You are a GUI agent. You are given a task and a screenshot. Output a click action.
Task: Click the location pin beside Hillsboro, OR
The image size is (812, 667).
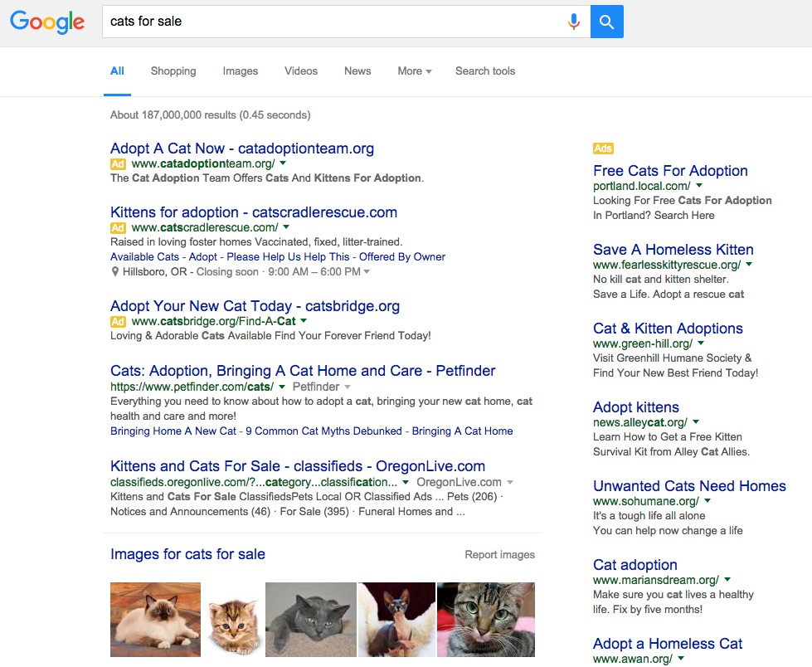pyautogui.click(x=115, y=272)
